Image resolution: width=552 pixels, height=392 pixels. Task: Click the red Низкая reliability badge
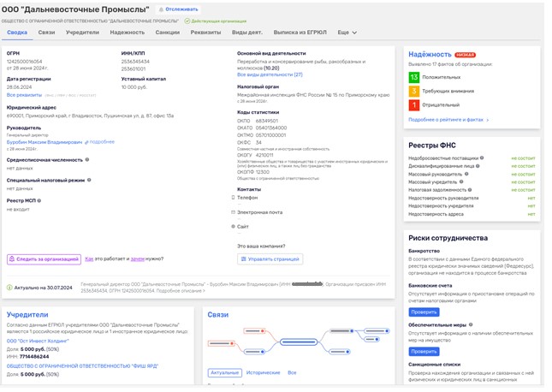click(x=465, y=55)
